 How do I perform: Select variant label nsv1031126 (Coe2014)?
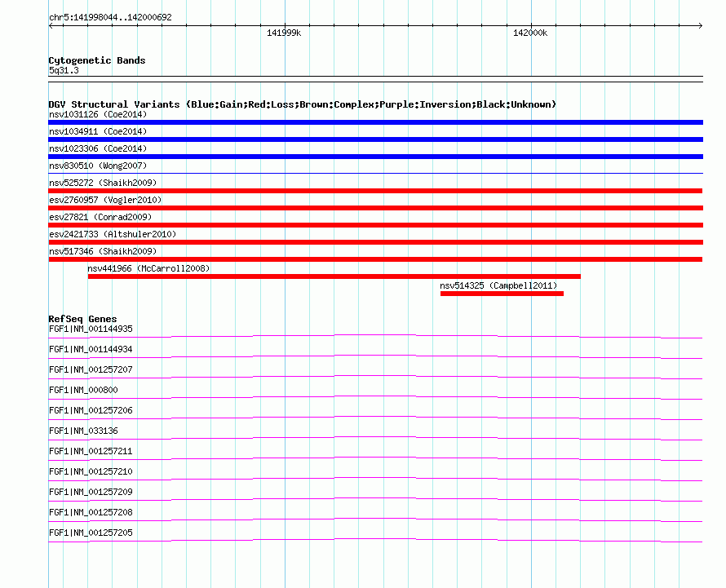[98, 114]
